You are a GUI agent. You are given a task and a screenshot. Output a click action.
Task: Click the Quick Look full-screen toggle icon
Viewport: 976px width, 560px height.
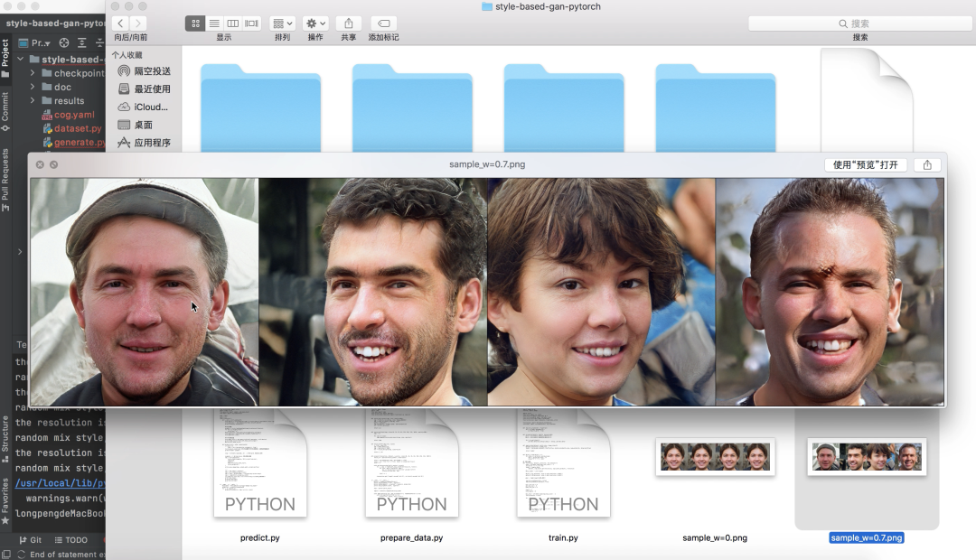53,165
